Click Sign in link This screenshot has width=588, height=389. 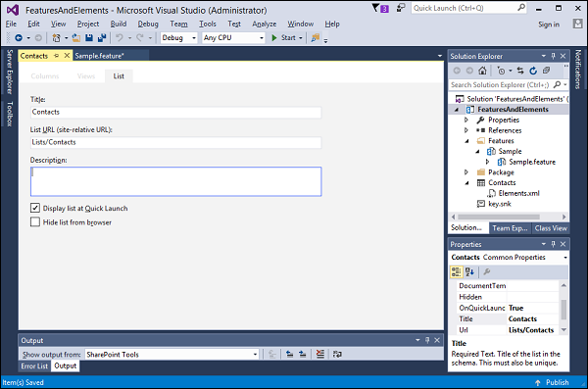click(x=549, y=24)
